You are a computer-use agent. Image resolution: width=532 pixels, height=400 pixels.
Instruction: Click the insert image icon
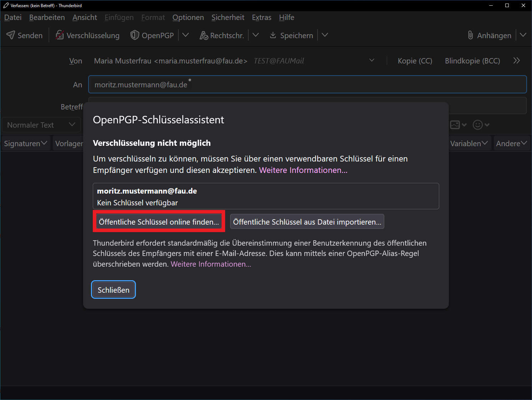point(455,125)
